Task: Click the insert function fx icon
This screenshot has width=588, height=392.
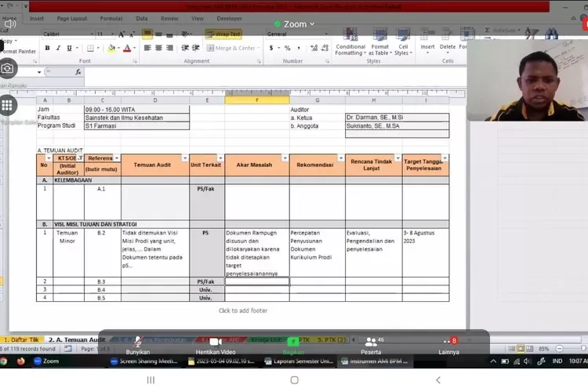Action: click(x=78, y=72)
